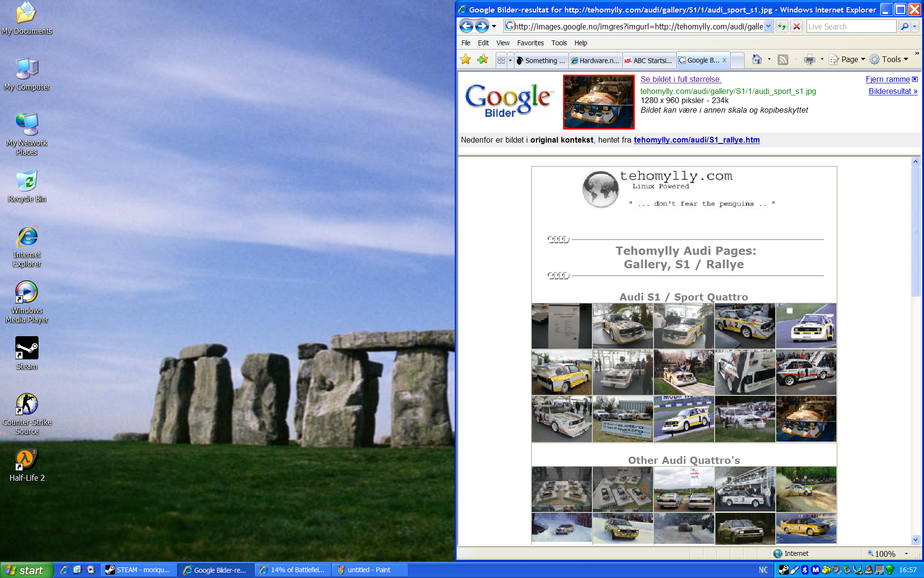Viewport: 924px width, 578px height.
Task: Open the Edit menu
Action: pos(483,43)
